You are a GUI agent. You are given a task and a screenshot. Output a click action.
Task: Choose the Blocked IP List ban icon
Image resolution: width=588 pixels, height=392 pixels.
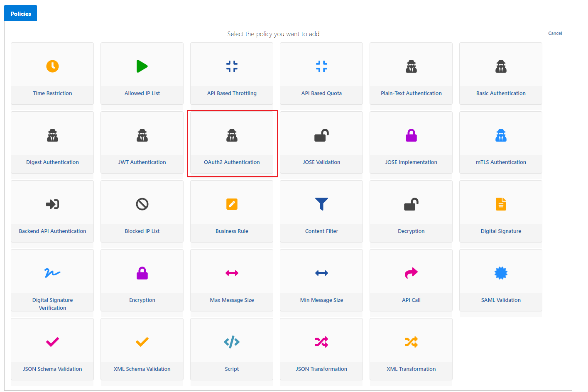pos(142,204)
